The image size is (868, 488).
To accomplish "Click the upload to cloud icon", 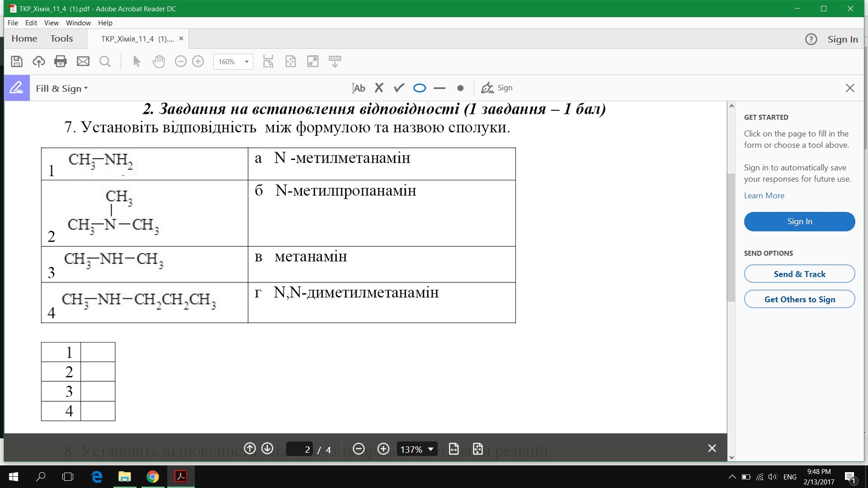I will (x=38, y=61).
